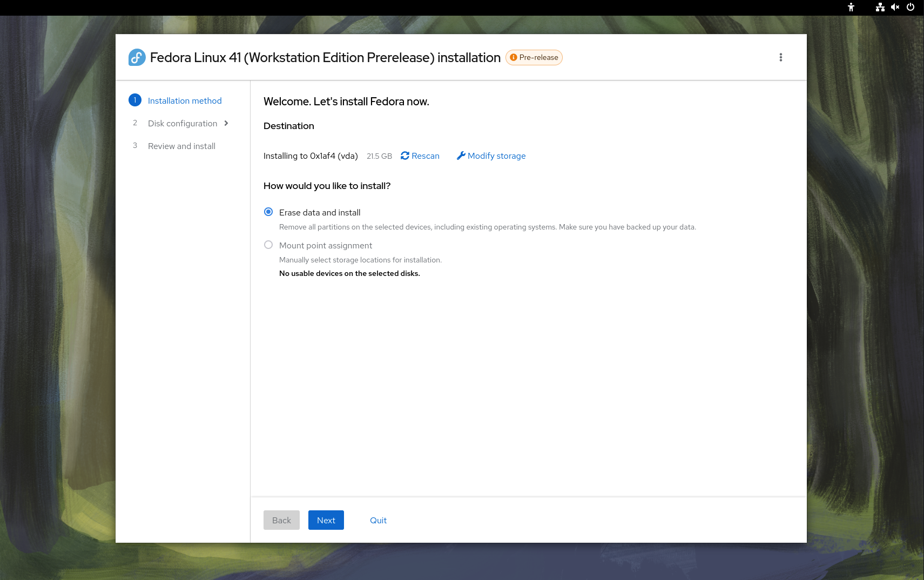Image resolution: width=924 pixels, height=580 pixels.
Task: Select the Erase data and install option
Action: coord(268,212)
